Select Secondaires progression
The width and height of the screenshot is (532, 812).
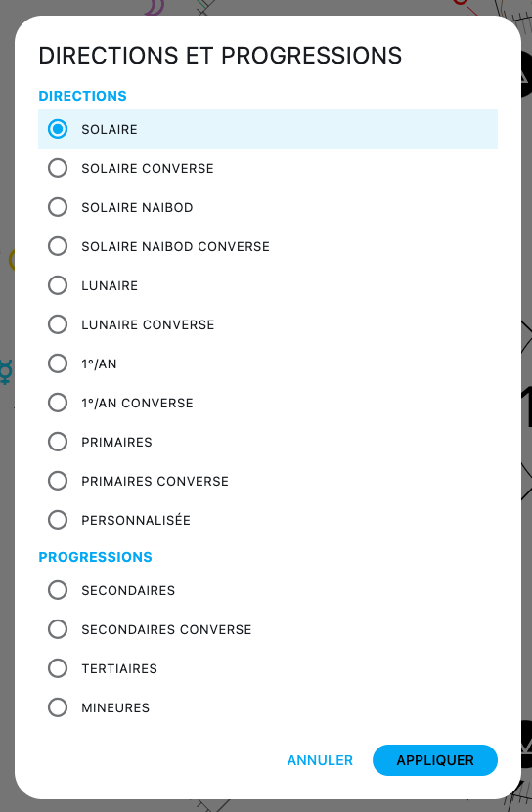point(268,590)
